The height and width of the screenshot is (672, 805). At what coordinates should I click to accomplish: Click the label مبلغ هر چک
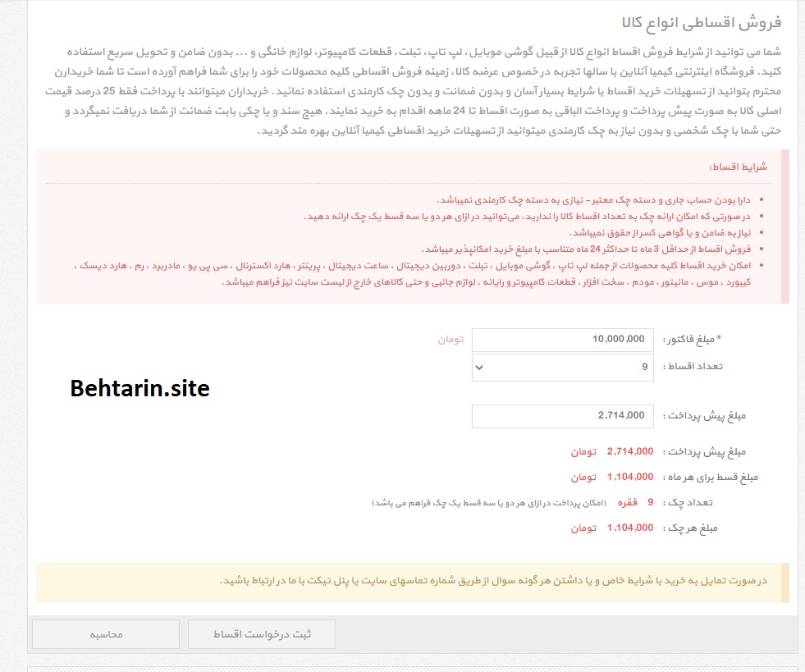point(690,528)
